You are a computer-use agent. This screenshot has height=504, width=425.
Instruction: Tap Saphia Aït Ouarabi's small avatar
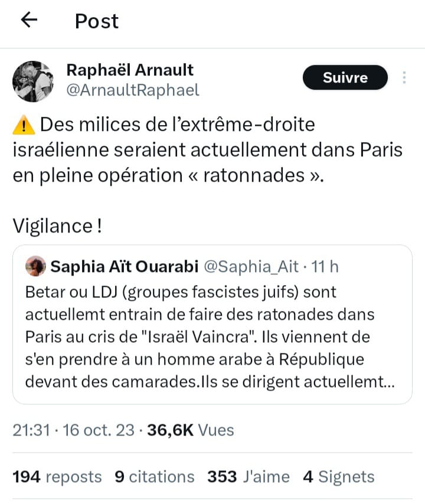[x=35, y=266]
